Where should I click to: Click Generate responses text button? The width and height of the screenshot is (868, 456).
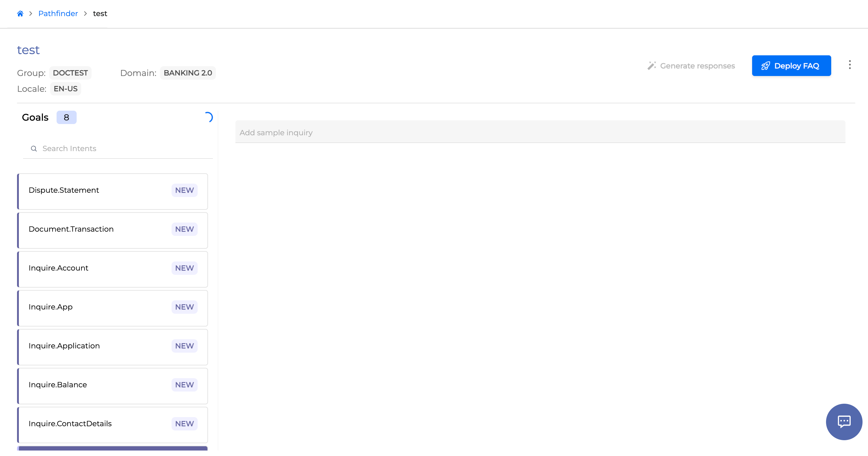697,66
